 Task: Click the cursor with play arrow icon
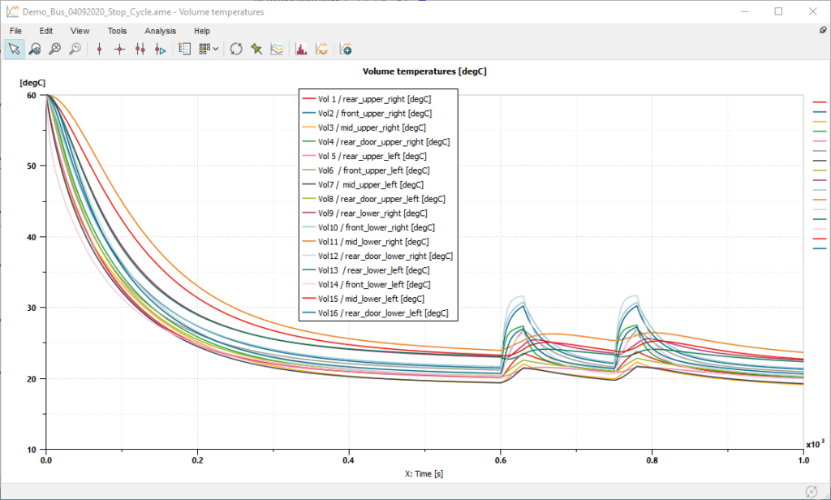[160, 48]
